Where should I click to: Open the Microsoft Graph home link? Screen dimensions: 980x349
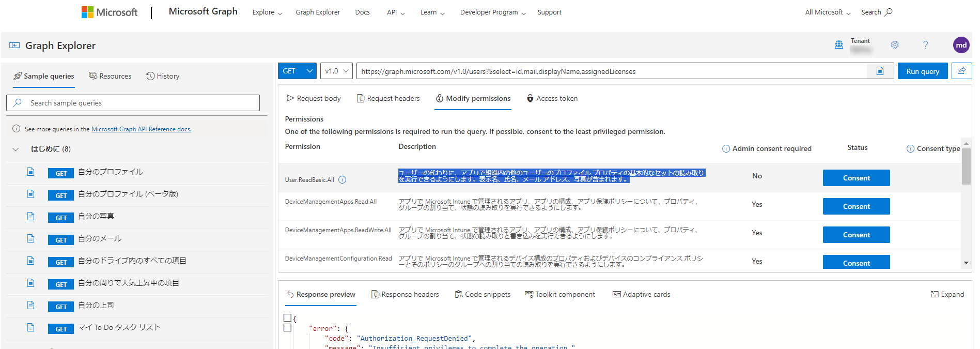(203, 11)
